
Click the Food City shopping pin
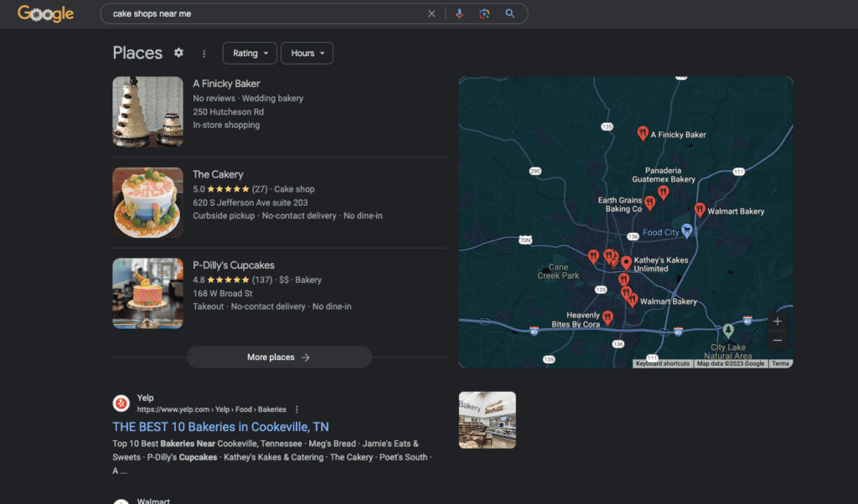687,230
